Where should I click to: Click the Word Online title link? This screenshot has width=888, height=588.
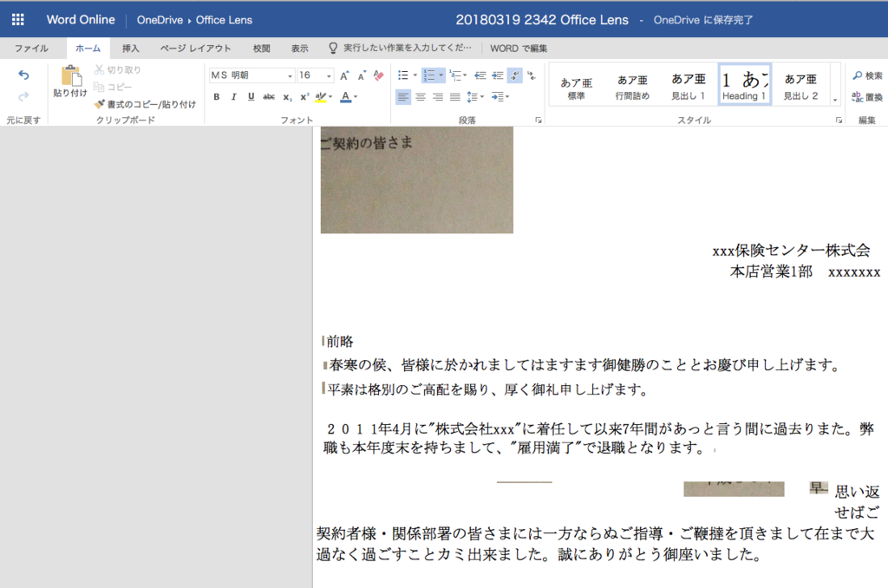coord(81,20)
